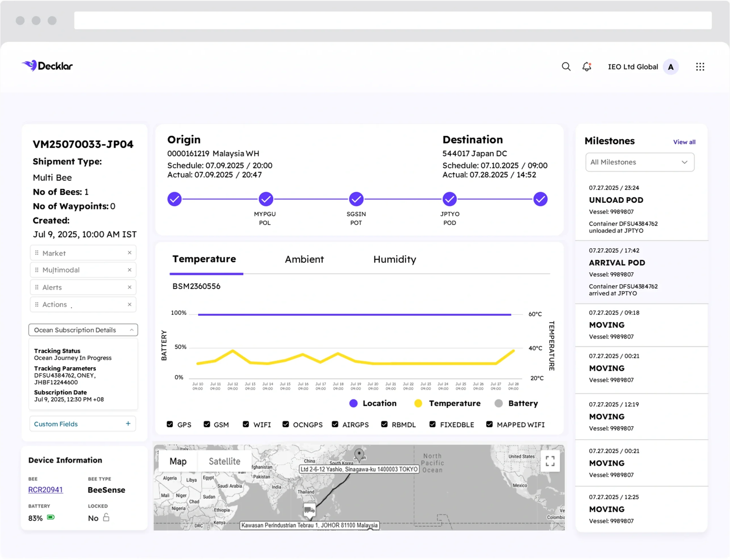Grab the Alerts chip drag handle
The width and height of the screenshot is (730, 560).
click(37, 287)
